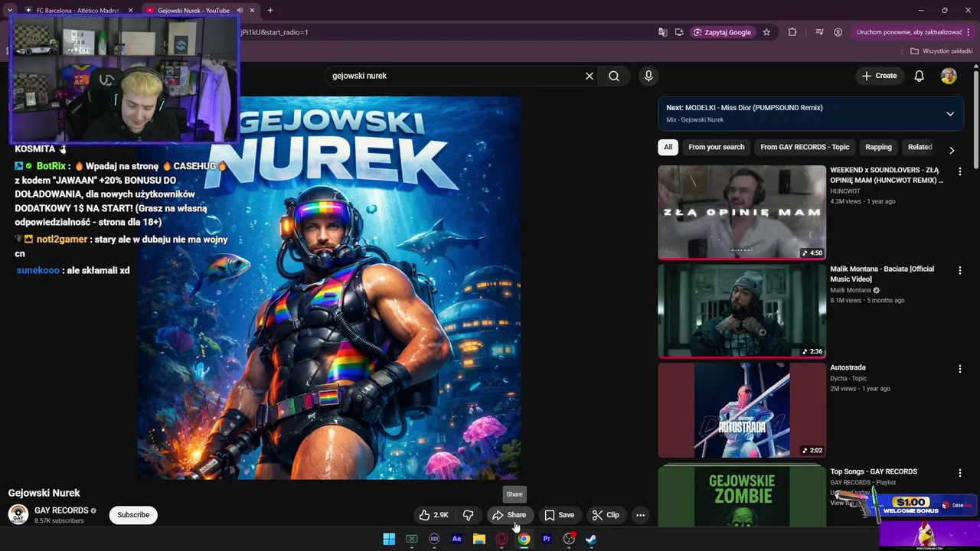Image resolution: width=980 pixels, height=551 pixels.
Task: Open a new browser tab
Action: [x=270, y=10]
